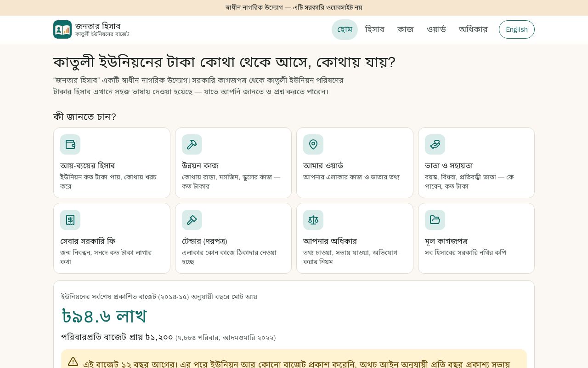Open the আয়-ব্যয়ের হিসাব card title
Screen dimensions: 588x368
tap(87, 166)
